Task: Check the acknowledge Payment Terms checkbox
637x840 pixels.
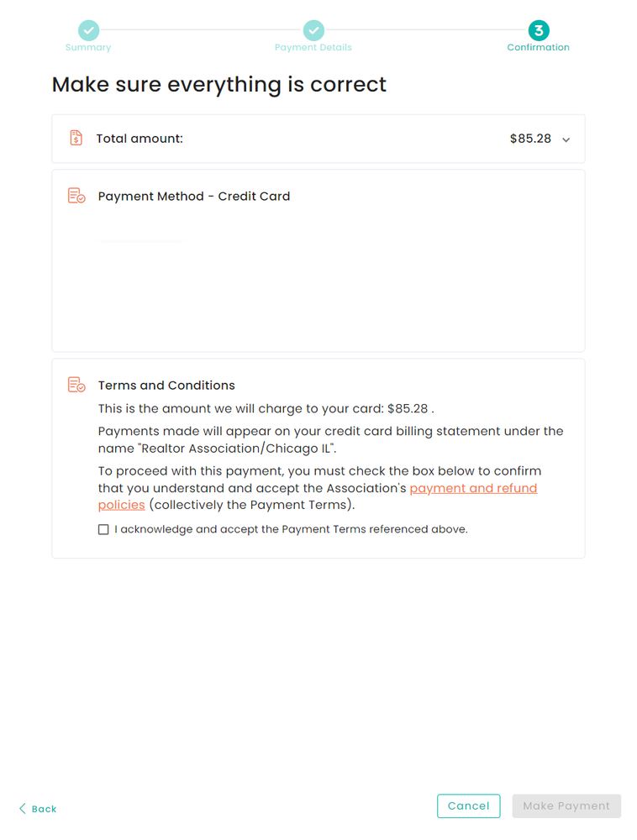Action: point(103,529)
